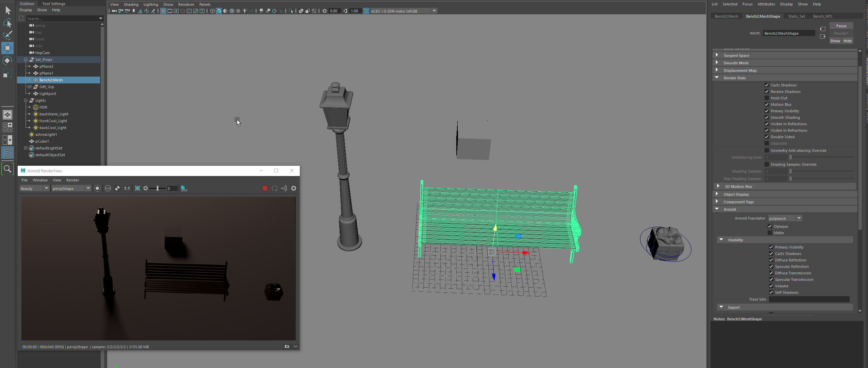Enable Wireframe display cube icon in viewport toolbar

point(212,11)
